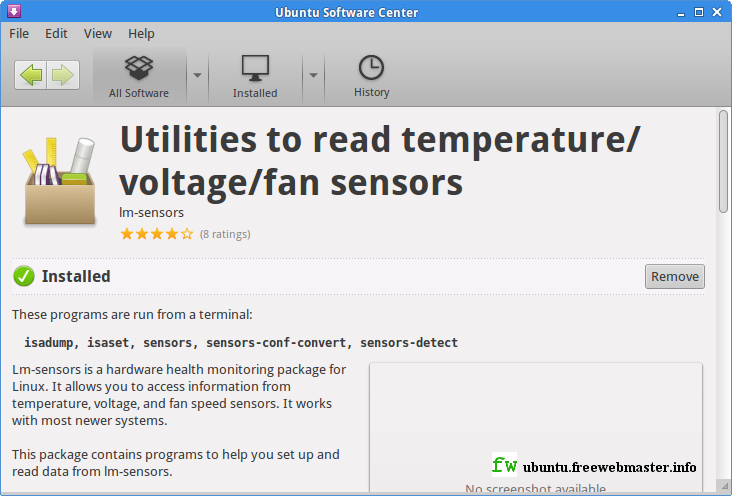Go forward with the right arrow
Viewport: 732px width, 496px height.
(63, 75)
